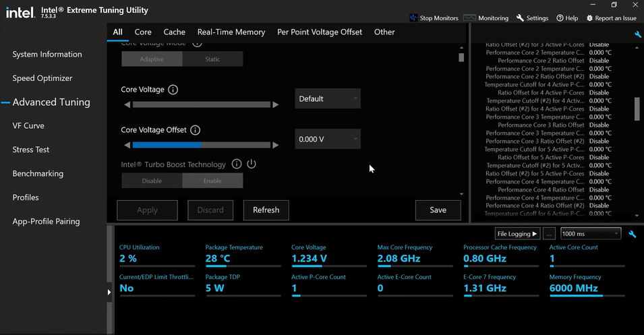
Task: Click the blue wrench above the settings list
Action: point(637,35)
